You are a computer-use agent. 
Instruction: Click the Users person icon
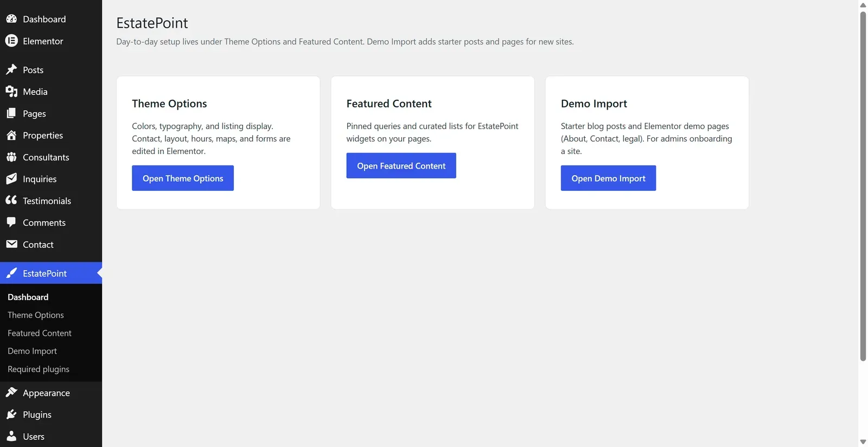pyautogui.click(x=11, y=436)
